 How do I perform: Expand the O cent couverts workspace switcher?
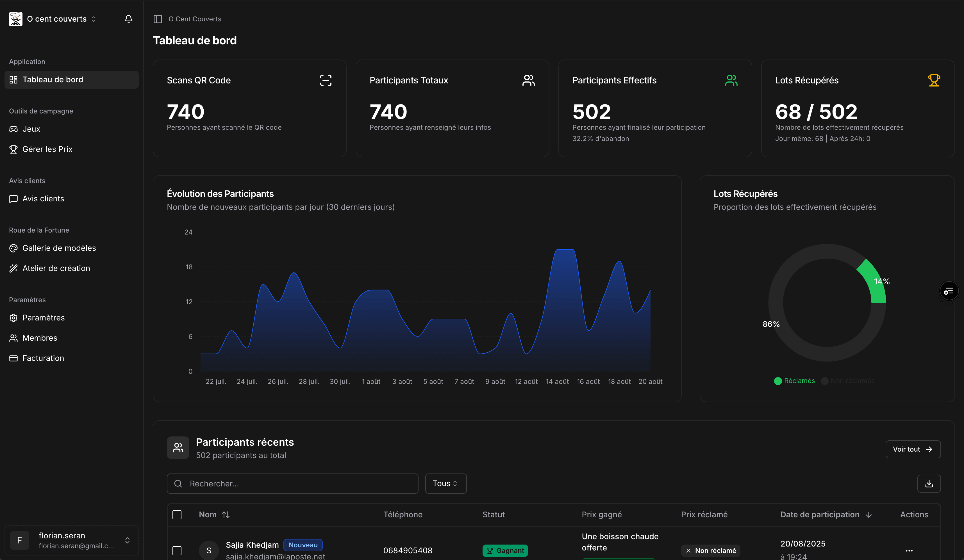[x=61, y=19]
